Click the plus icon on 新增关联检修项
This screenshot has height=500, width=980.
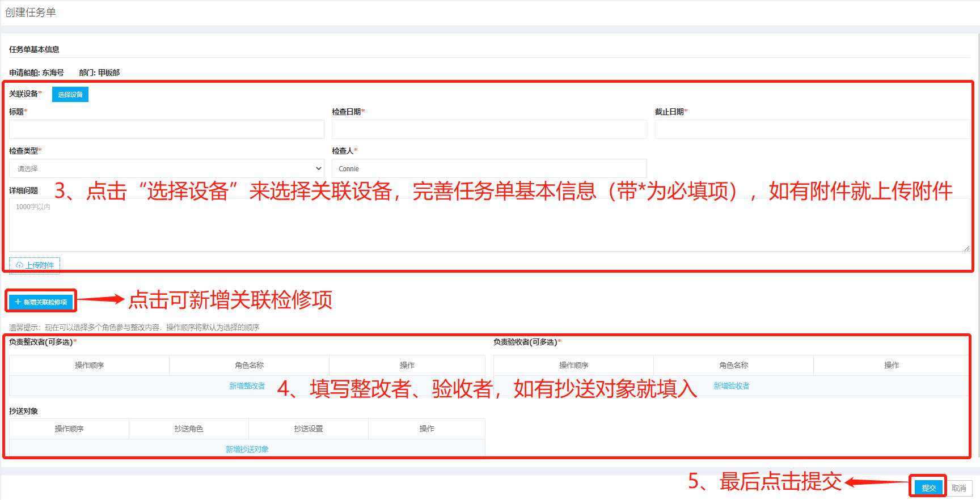point(18,302)
